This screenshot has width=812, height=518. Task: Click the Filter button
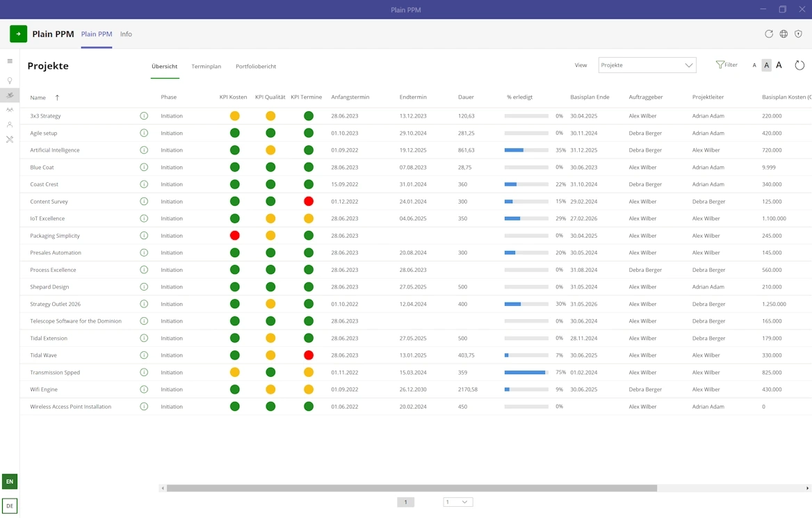726,65
